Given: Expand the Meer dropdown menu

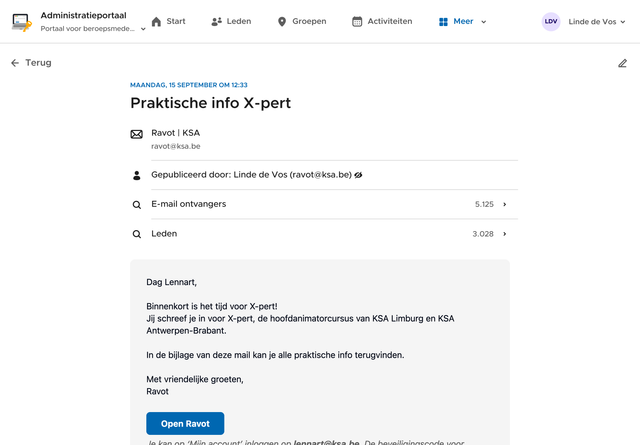Looking at the screenshot, I should point(462,21).
